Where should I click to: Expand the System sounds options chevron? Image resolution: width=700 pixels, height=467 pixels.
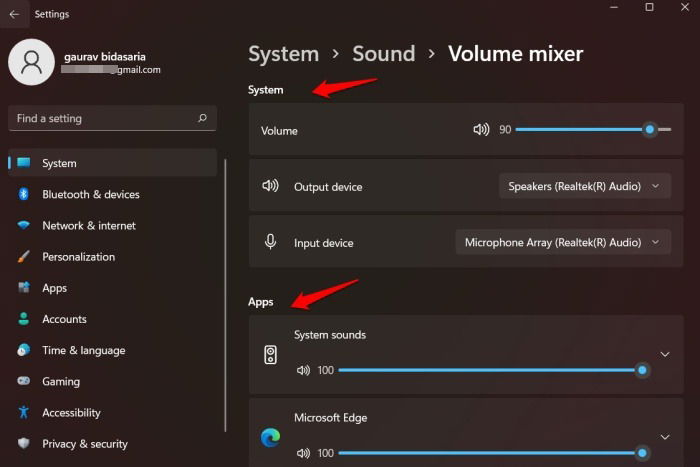pos(665,354)
